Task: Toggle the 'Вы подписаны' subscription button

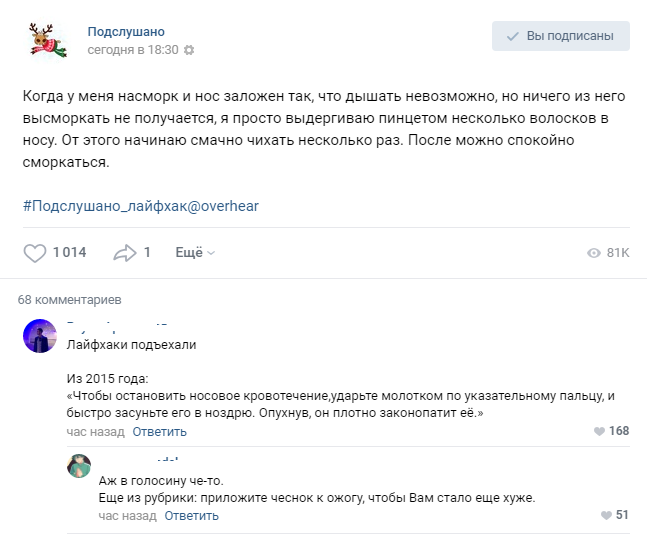Action: pos(560,37)
